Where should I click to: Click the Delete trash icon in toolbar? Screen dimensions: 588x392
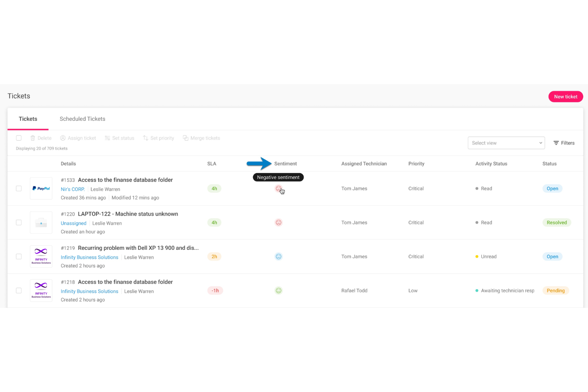point(33,138)
